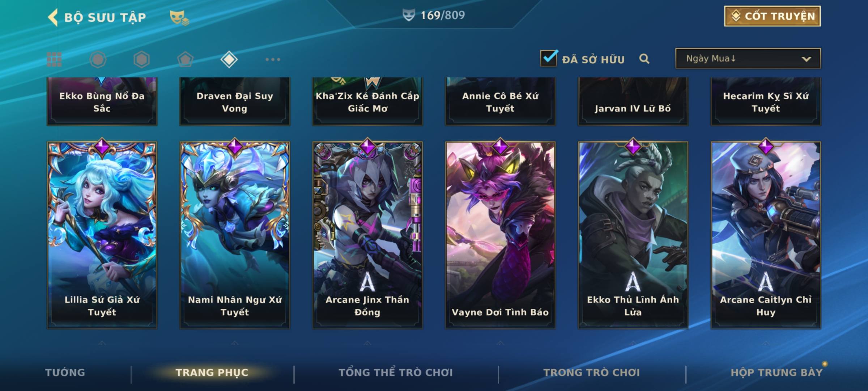The height and width of the screenshot is (391, 868).
Task: Switch to Tổng Thể Trò Chơi tab
Action: tap(396, 373)
